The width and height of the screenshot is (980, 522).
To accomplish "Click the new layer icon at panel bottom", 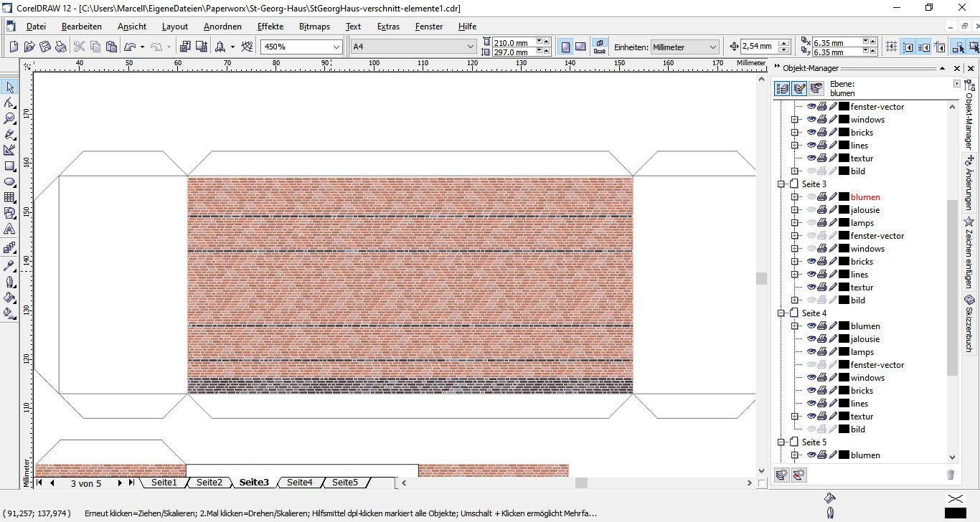I will pos(783,474).
